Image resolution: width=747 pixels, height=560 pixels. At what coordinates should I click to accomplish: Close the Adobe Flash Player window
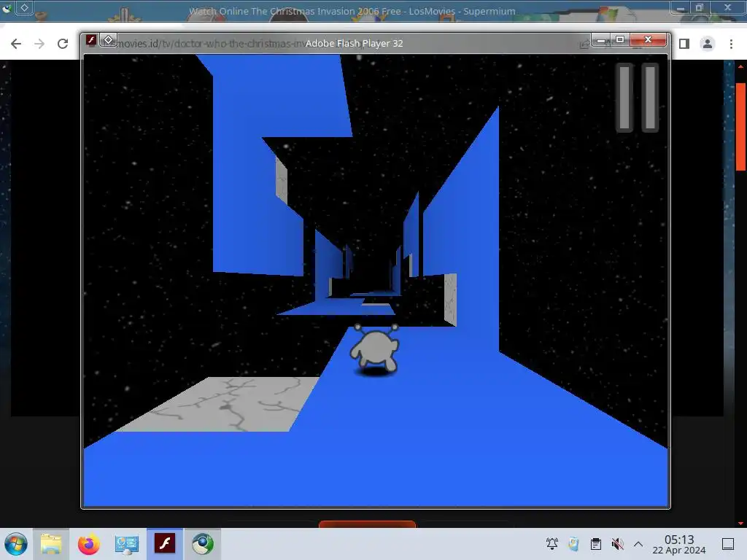(x=648, y=40)
